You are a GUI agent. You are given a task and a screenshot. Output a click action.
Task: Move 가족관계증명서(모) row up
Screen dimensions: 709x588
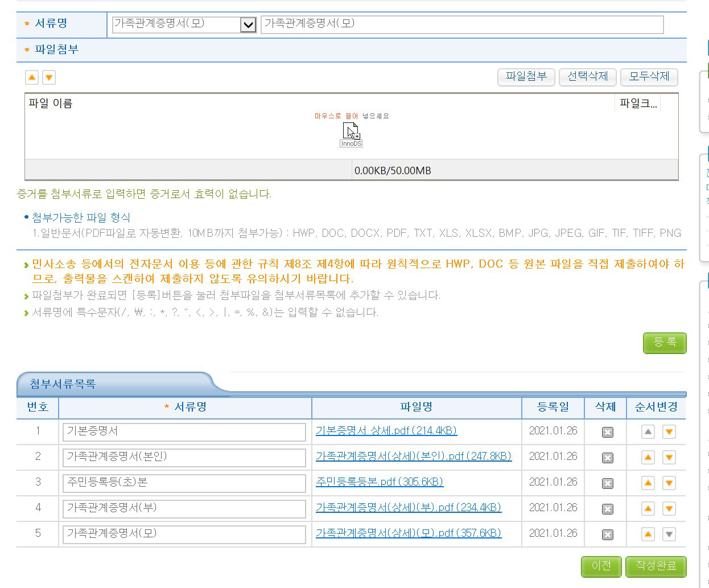[x=648, y=534]
